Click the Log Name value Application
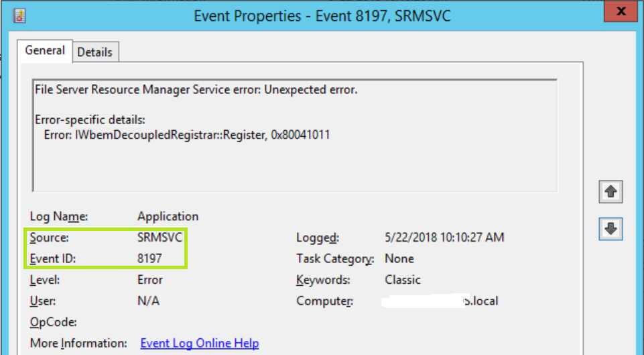Screen dimensions: 644x355 [168, 216]
